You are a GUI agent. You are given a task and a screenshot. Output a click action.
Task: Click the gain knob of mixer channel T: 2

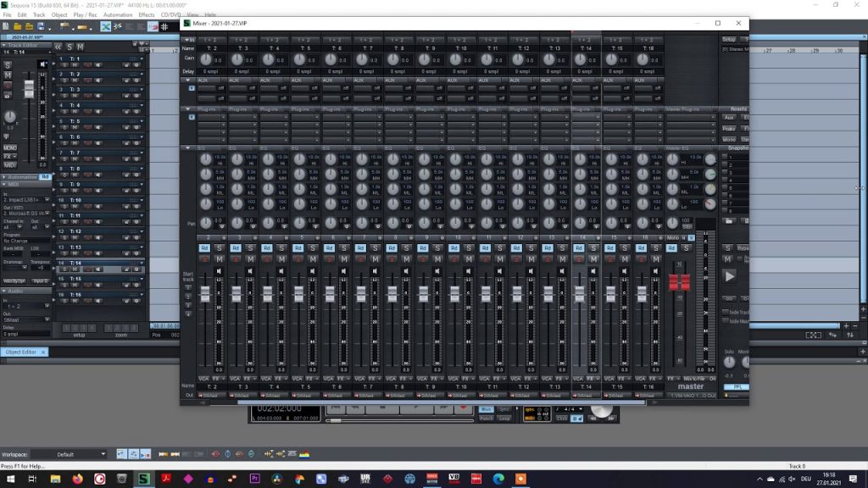205,59
